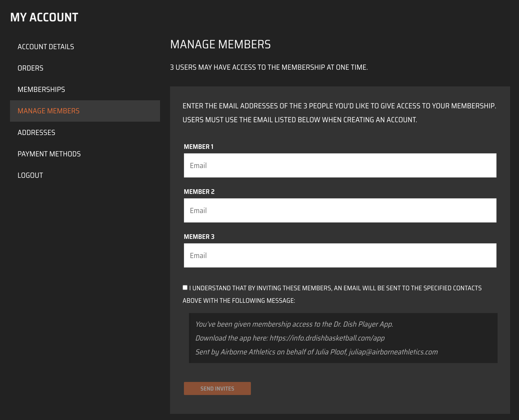Click the Download the app here line
Image resolution: width=519 pixels, height=420 pixels.
[290, 338]
